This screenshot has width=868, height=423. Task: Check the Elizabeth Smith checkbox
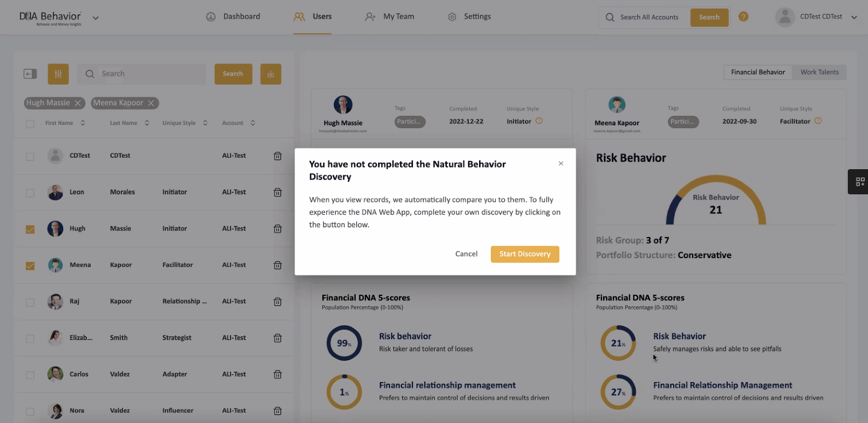coord(30,339)
